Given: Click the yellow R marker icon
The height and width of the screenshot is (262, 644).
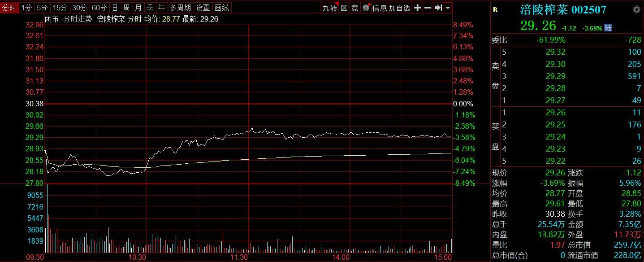Looking at the screenshot, I should point(495,9).
